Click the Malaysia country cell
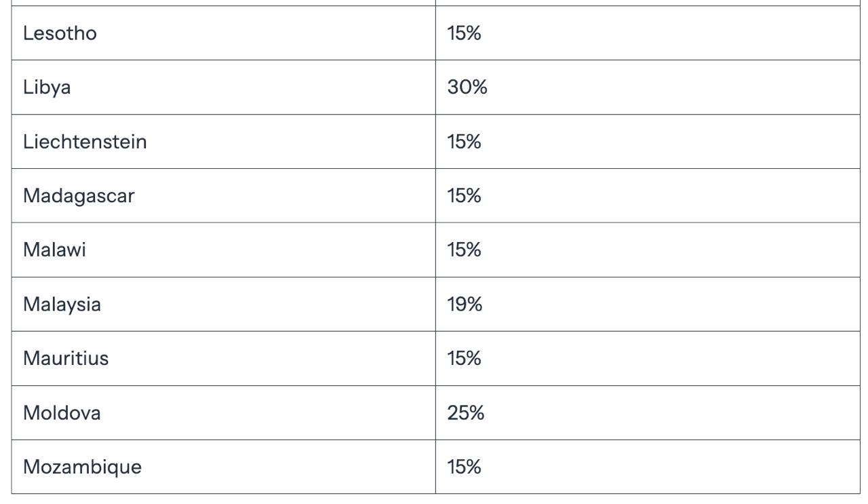Image resolution: width=868 pixels, height=504 pixels. click(x=62, y=305)
